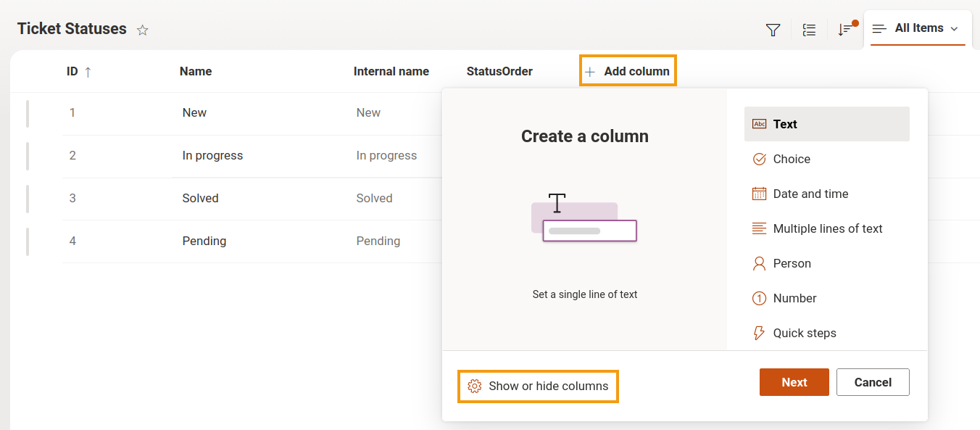Viewport: 980px width, 430px height.
Task: Click the Create a column heading
Action: point(585,136)
